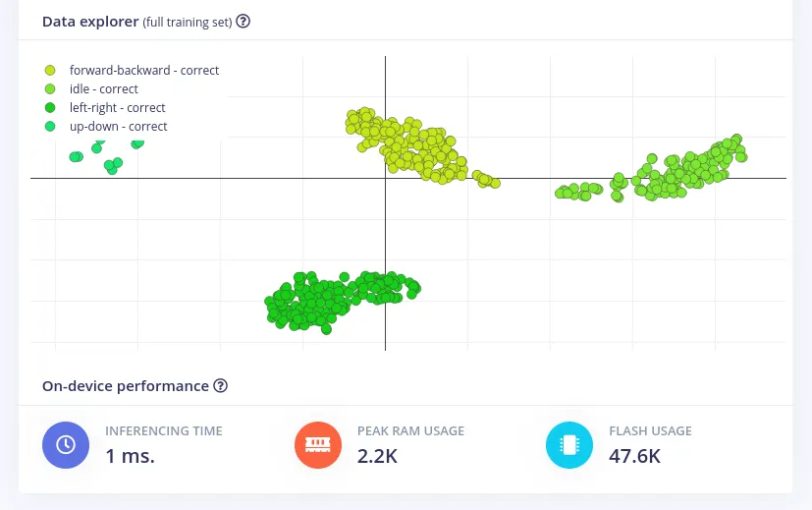
Task: Click the 1 ms. inferencing time value
Action: click(x=130, y=456)
